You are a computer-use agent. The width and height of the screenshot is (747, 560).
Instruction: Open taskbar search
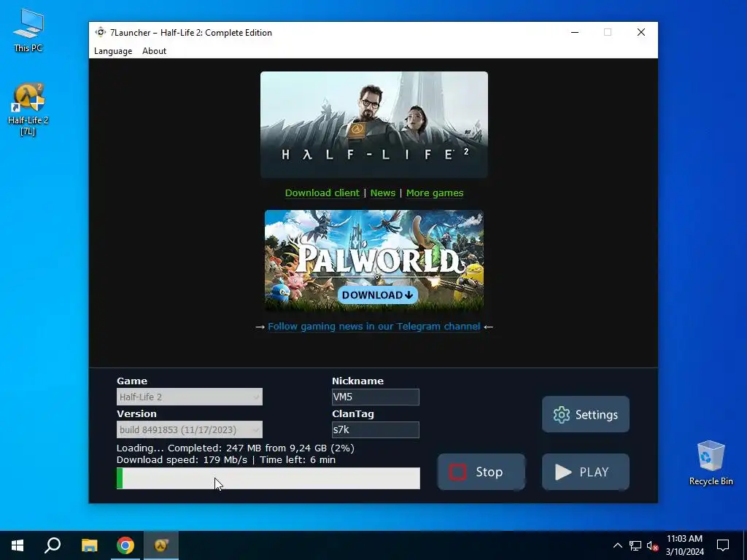click(53, 545)
